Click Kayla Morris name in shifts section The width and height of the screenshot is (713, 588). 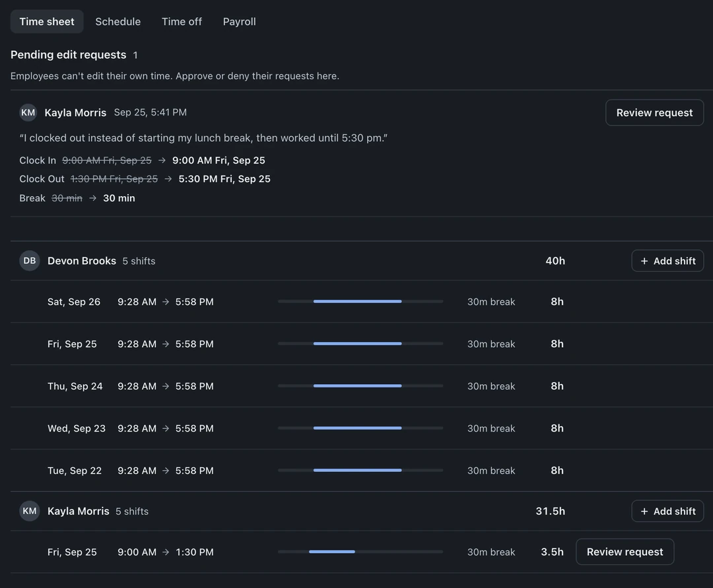tap(78, 511)
